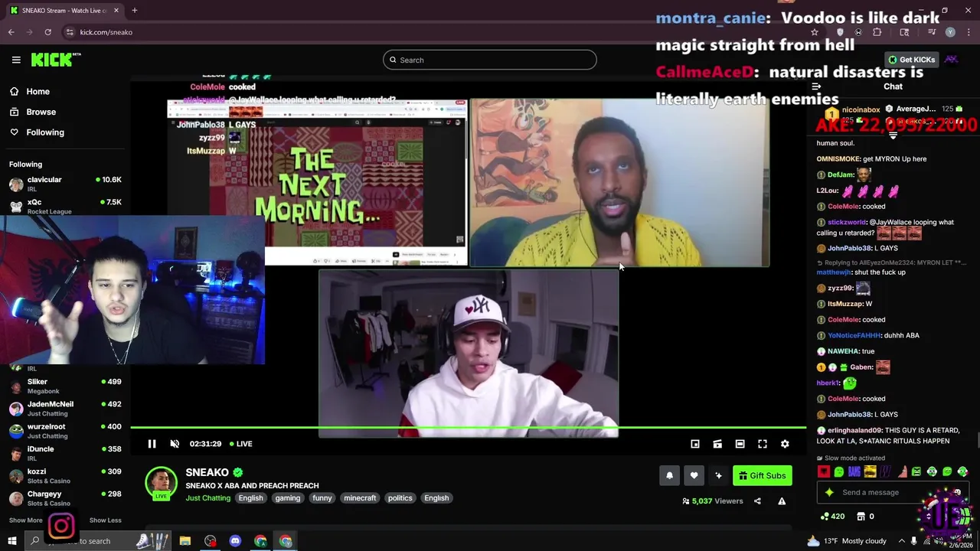
Task: Select the SNEAKO Stream browser tab
Action: (x=65, y=11)
